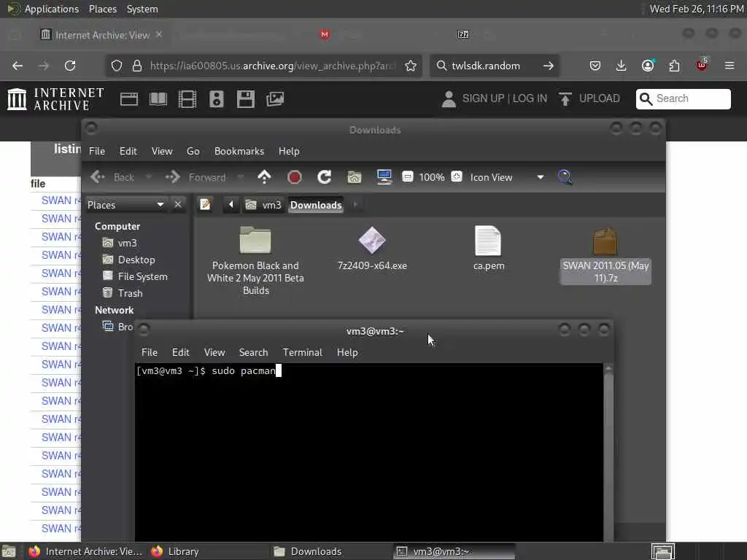Select ca.pem file

pos(489,249)
